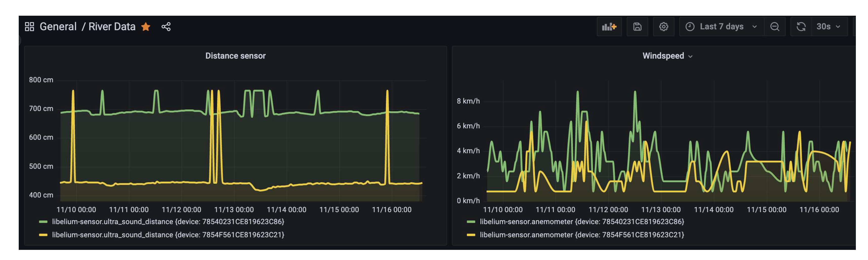Viewport: 868px width, 260px height.
Task: Click the River Data breadcrumb title
Action: [x=112, y=27]
